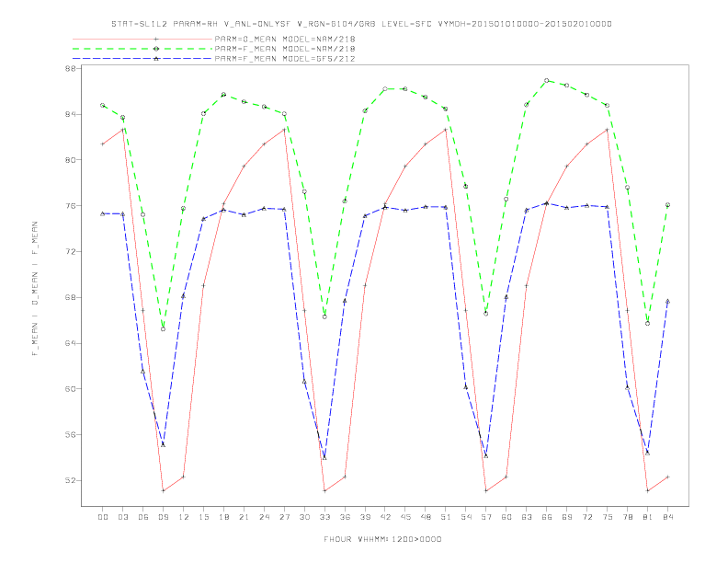Click y-axis tick label 76
The height and width of the screenshot is (563, 728).
coord(73,206)
